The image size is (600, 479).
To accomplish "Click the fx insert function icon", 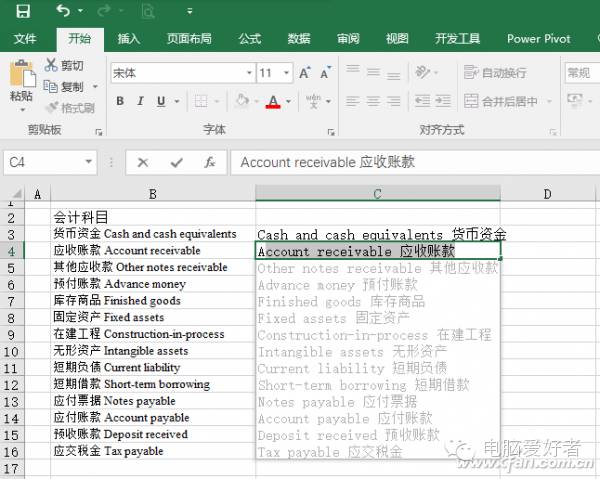I will click(x=210, y=163).
